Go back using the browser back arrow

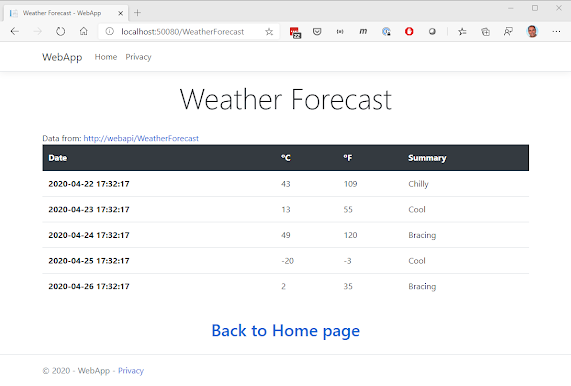pos(15,32)
